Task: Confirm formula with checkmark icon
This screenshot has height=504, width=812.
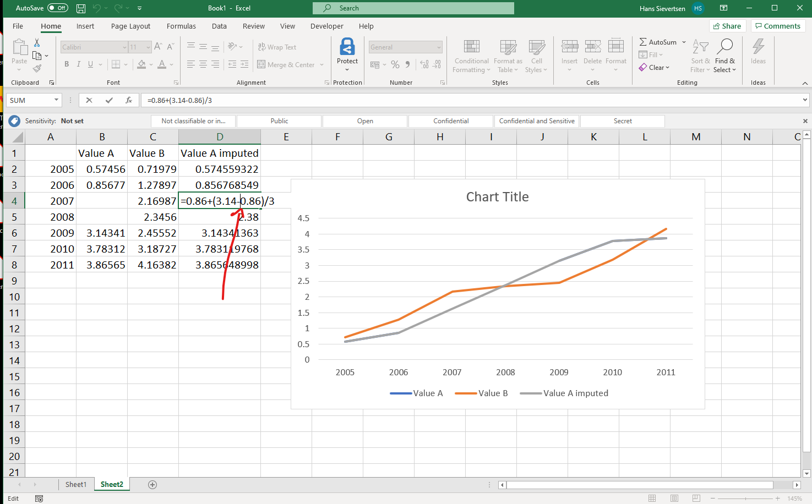Action: click(109, 100)
